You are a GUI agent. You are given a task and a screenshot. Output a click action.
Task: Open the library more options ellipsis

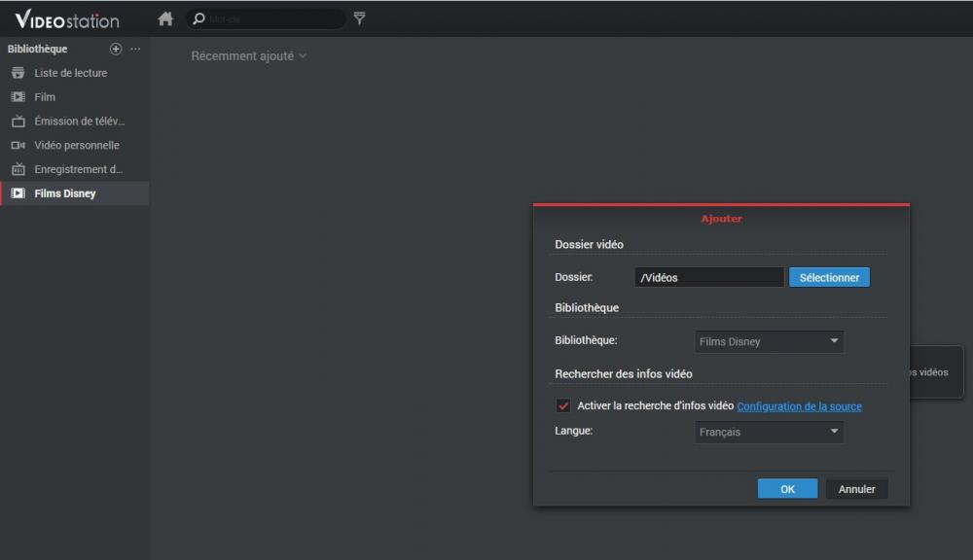[x=135, y=49]
